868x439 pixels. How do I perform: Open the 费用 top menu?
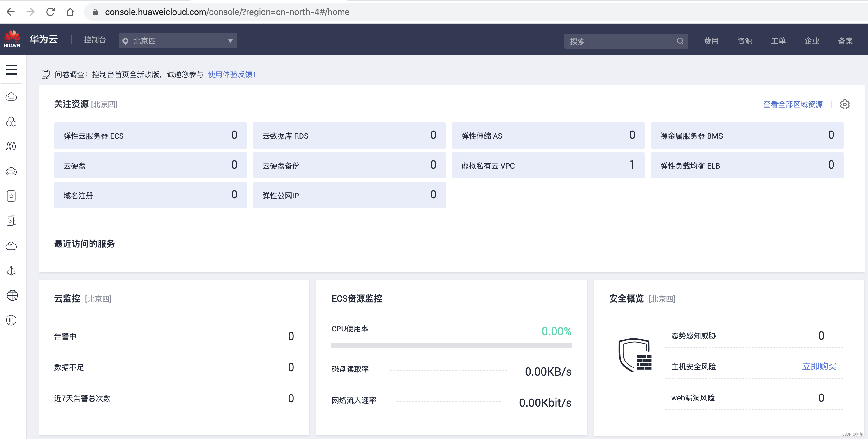point(711,41)
